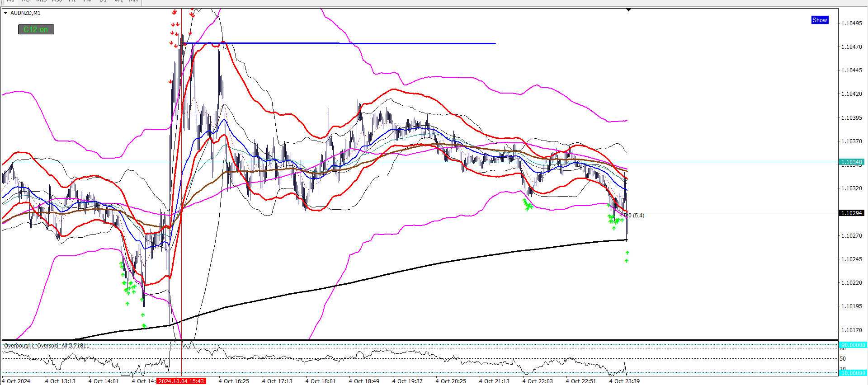Click the 1.10420 price axis label
The image size is (868, 385).
click(852, 94)
